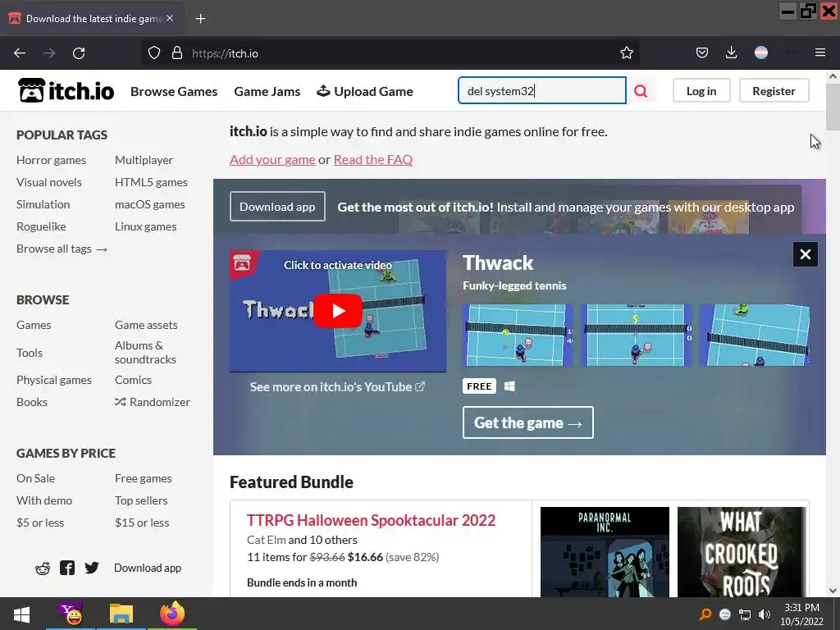Screen dimensions: 840x630
Task: Open the Windows Start menu
Action: 21,614
